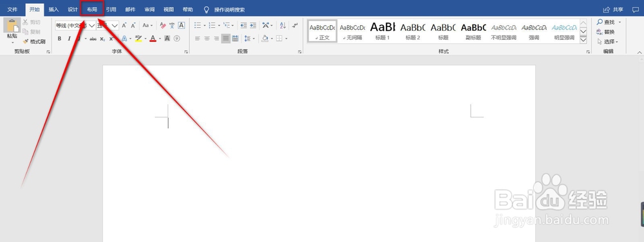
Task: Apply text effects with the glowing A icon
Action: [124, 39]
